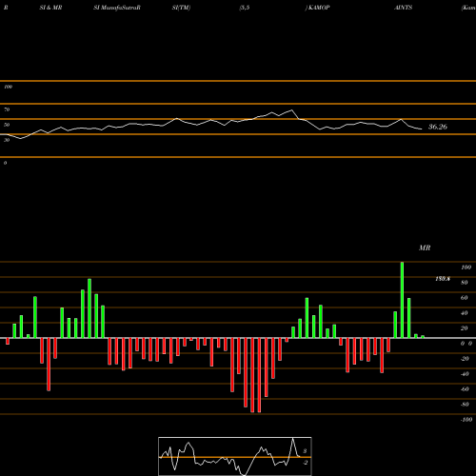Click the 'SI & MR' header text

[50, 8]
